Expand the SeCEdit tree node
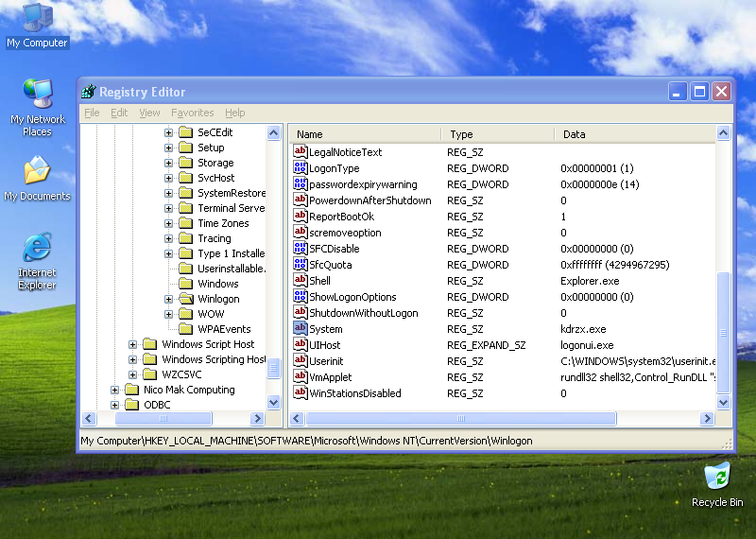This screenshot has height=539, width=756. click(168, 132)
